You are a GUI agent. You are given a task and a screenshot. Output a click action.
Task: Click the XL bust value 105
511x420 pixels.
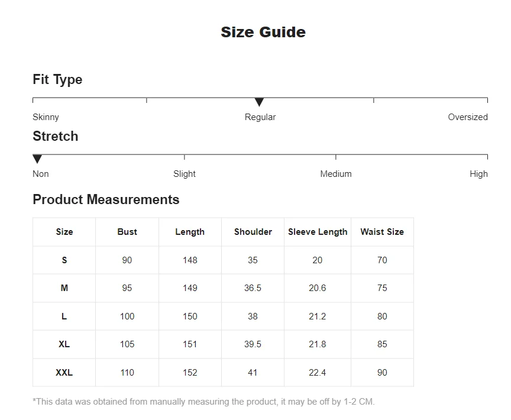[127, 344]
